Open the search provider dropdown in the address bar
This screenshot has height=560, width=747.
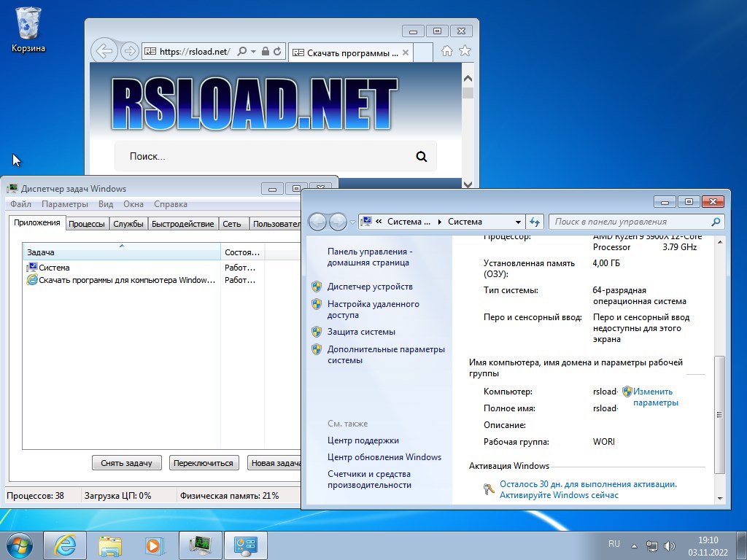click(253, 52)
